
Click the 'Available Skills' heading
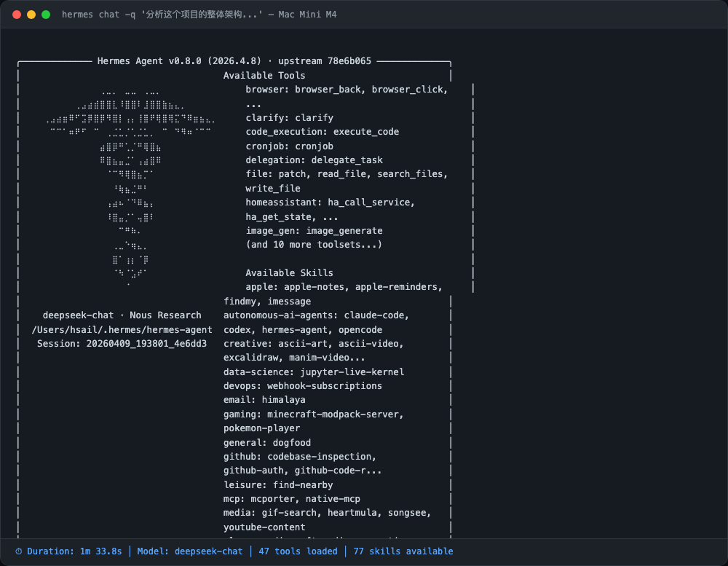[289, 272]
